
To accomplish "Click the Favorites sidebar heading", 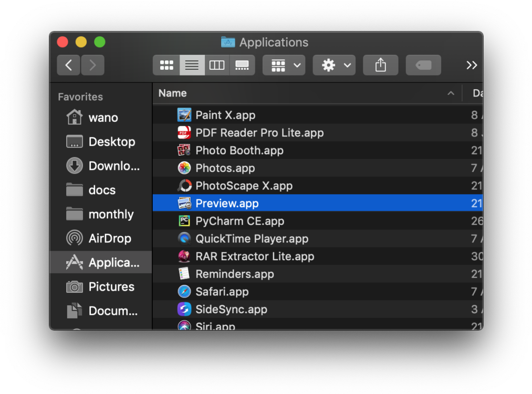I will [x=80, y=97].
